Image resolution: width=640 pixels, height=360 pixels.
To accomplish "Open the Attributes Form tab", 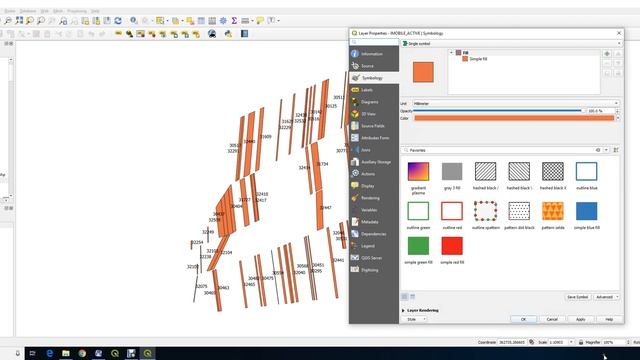I will (x=374, y=138).
